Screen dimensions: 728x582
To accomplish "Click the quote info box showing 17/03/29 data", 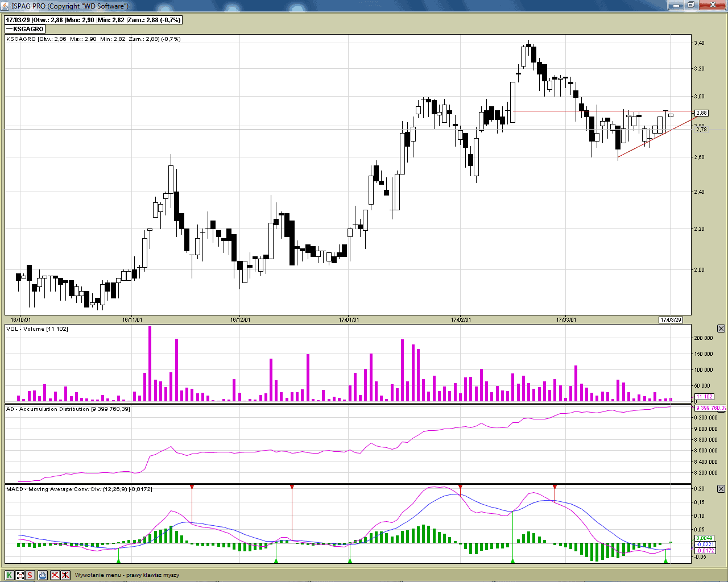I will point(93,20).
